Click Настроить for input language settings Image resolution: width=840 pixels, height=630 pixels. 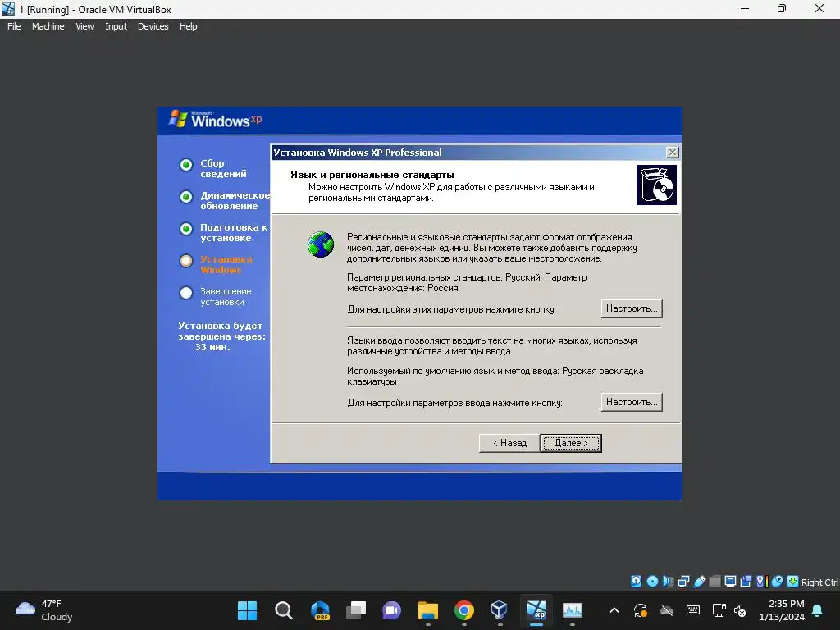pos(632,402)
